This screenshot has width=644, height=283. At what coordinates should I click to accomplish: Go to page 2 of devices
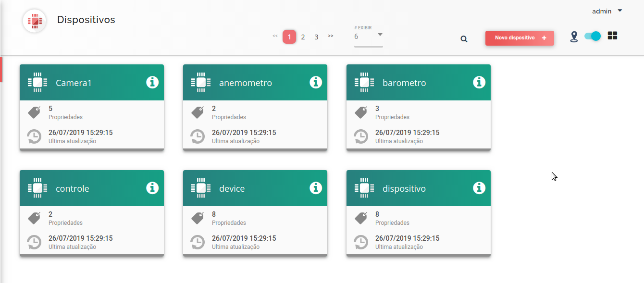point(303,37)
